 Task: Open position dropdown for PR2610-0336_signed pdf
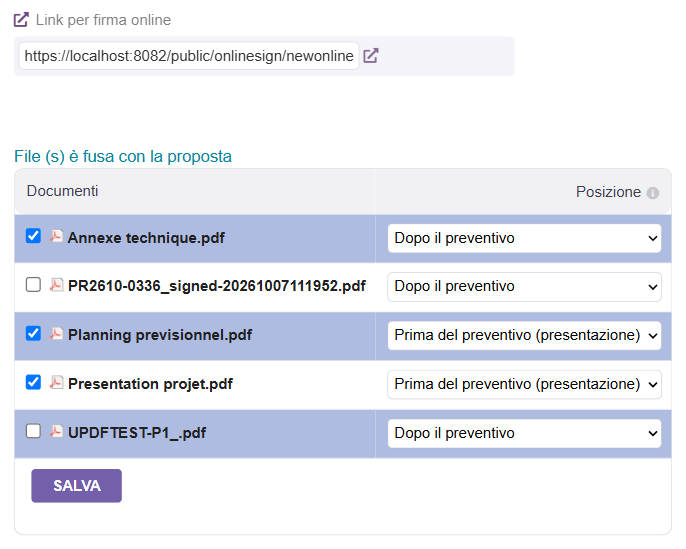pyautogui.click(x=524, y=287)
